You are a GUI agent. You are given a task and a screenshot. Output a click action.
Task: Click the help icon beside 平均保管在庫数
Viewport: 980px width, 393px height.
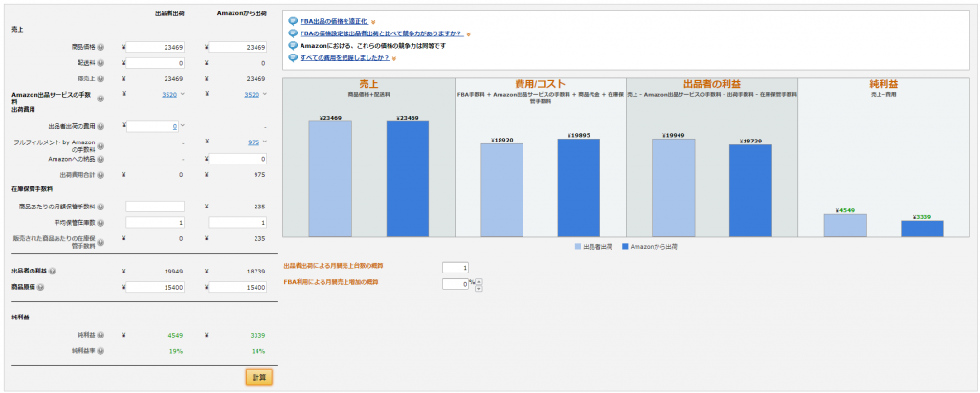pyautogui.click(x=100, y=222)
